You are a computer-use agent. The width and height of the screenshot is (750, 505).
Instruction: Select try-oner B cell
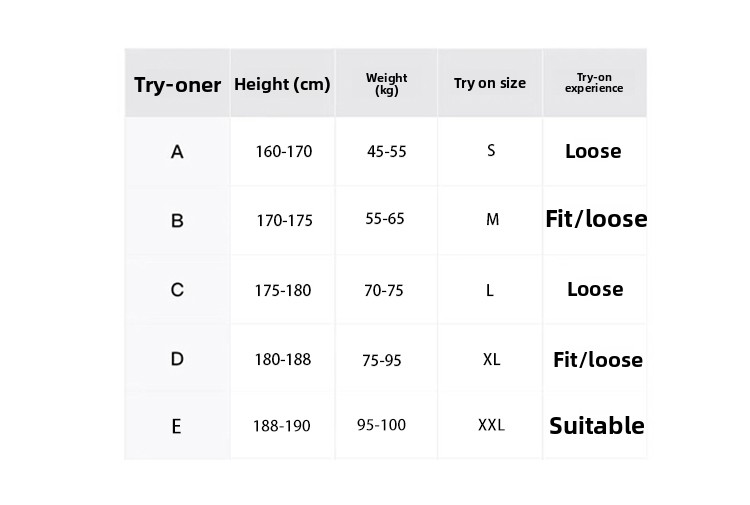177,221
